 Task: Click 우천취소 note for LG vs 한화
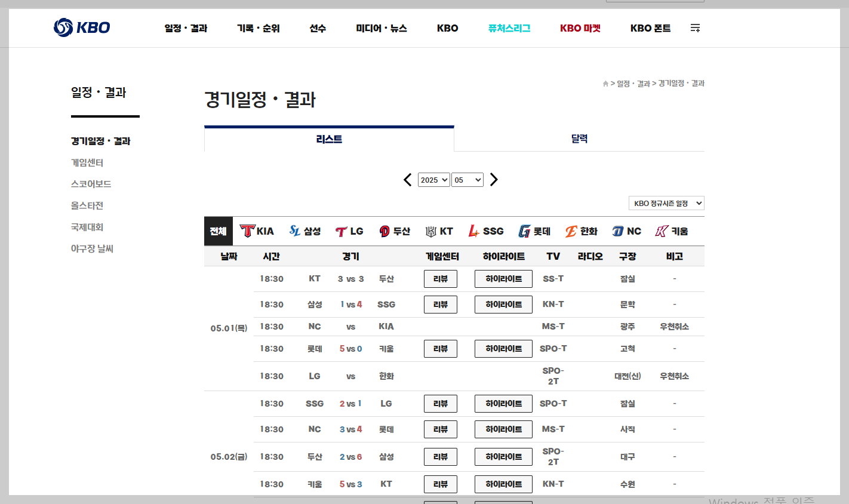point(674,376)
